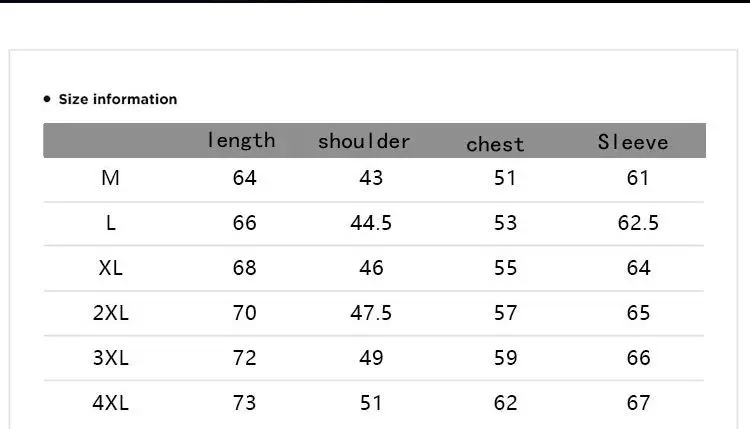Click sleeve value 67 in 4XL row

tap(638, 403)
